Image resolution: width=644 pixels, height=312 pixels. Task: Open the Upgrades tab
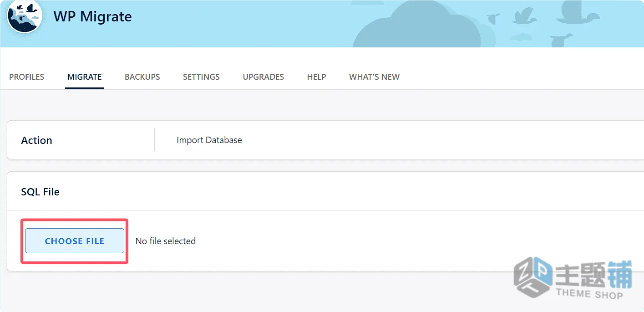tap(264, 77)
